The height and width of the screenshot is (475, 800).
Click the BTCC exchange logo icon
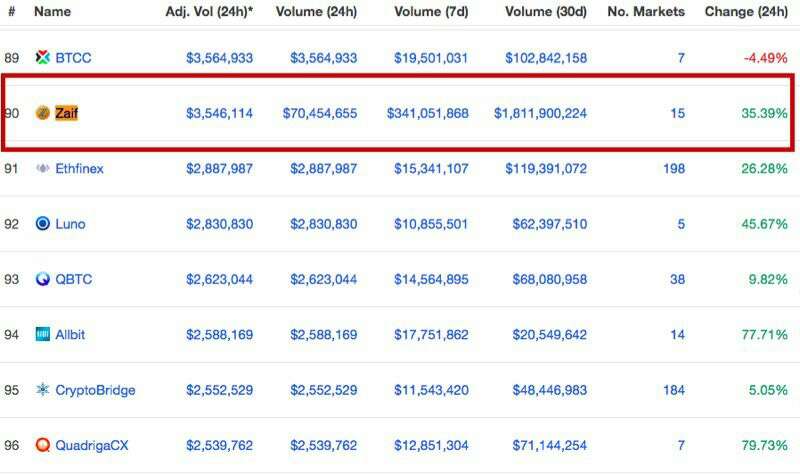(x=42, y=58)
